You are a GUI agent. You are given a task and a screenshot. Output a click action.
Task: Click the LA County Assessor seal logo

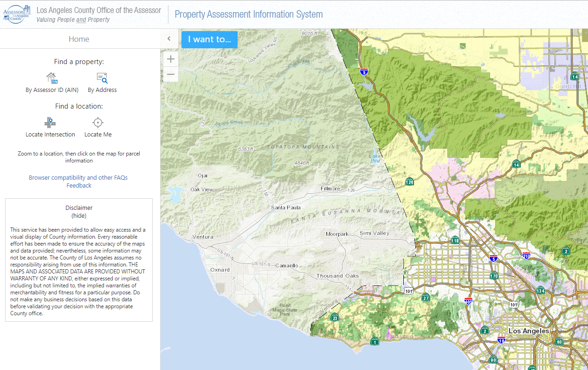tap(16, 14)
